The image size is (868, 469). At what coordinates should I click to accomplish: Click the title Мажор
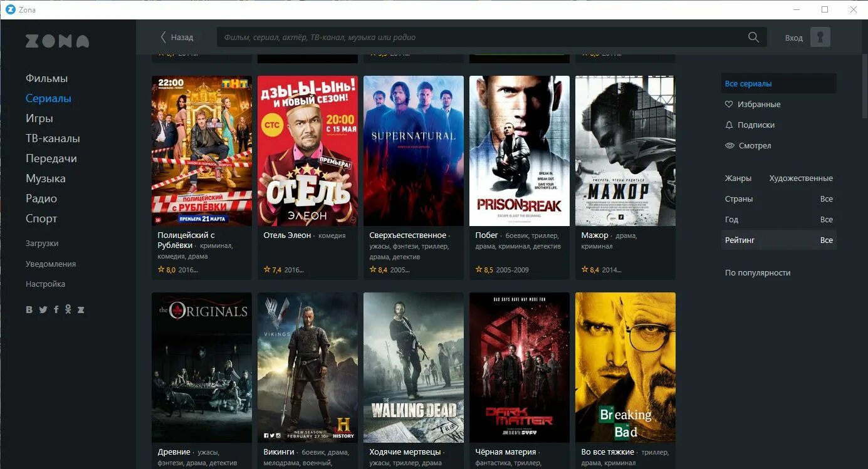point(595,235)
